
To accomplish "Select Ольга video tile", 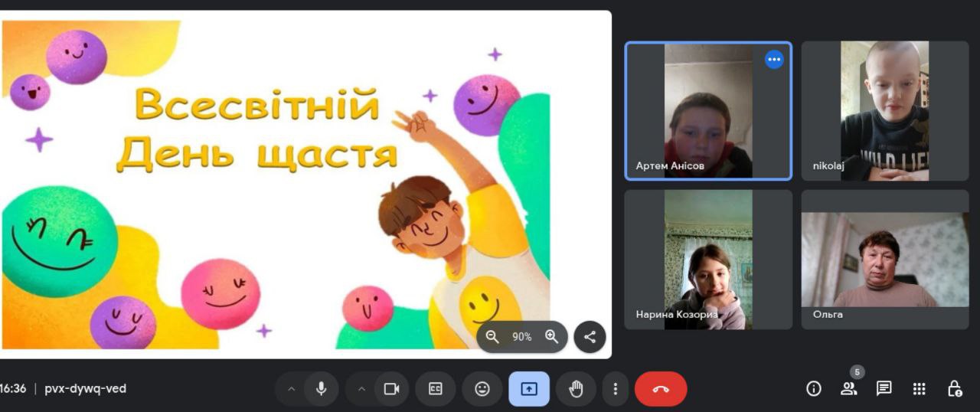I will tap(885, 260).
